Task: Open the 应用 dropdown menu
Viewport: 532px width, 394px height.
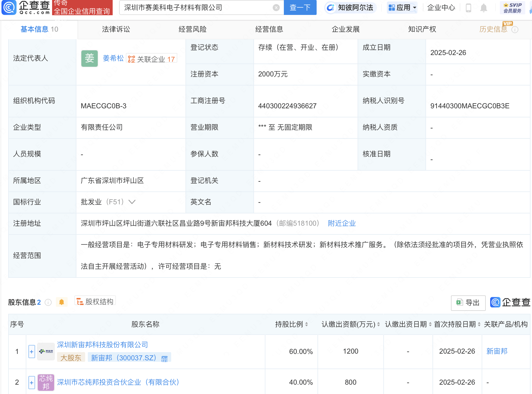Action: (402, 8)
